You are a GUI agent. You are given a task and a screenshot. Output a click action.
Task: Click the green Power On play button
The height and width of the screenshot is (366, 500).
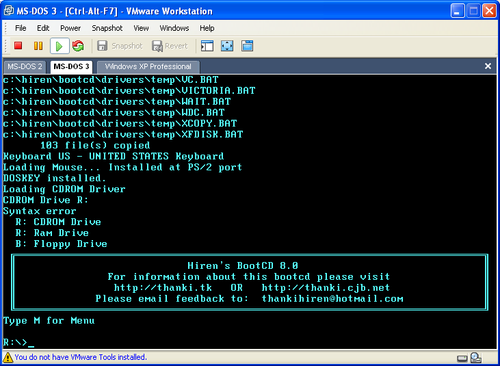[x=59, y=46]
